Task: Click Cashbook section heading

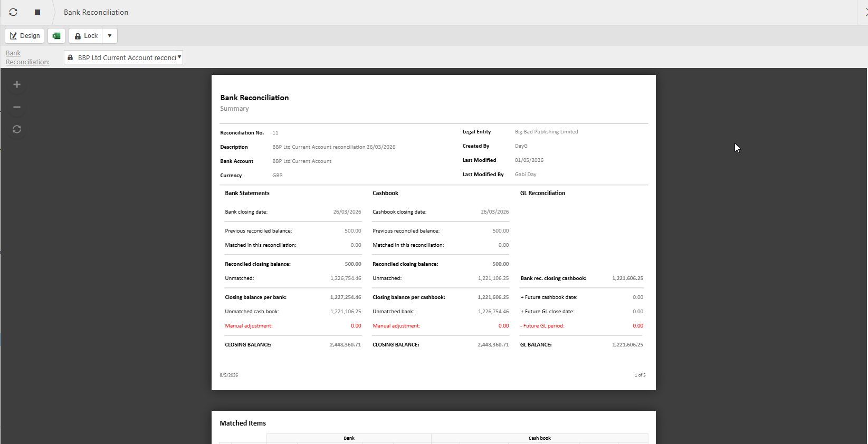Action: click(386, 194)
